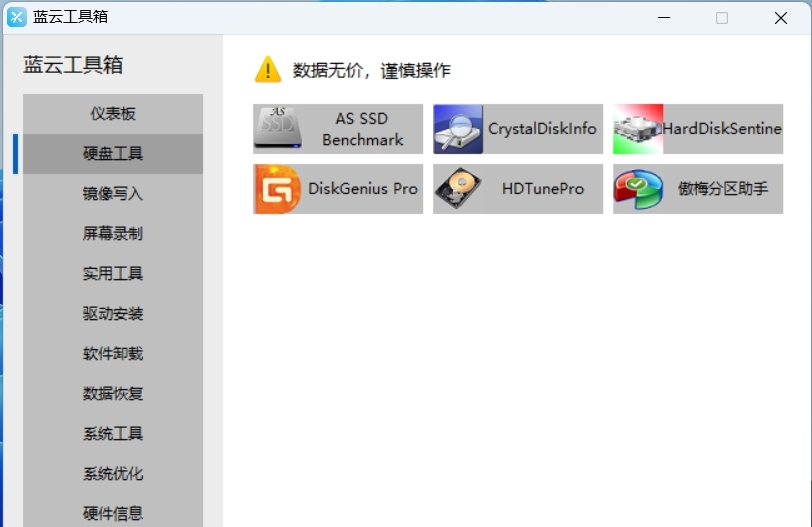Launch DiskGenius Pro
The width and height of the screenshot is (812, 527).
[338, 189]
